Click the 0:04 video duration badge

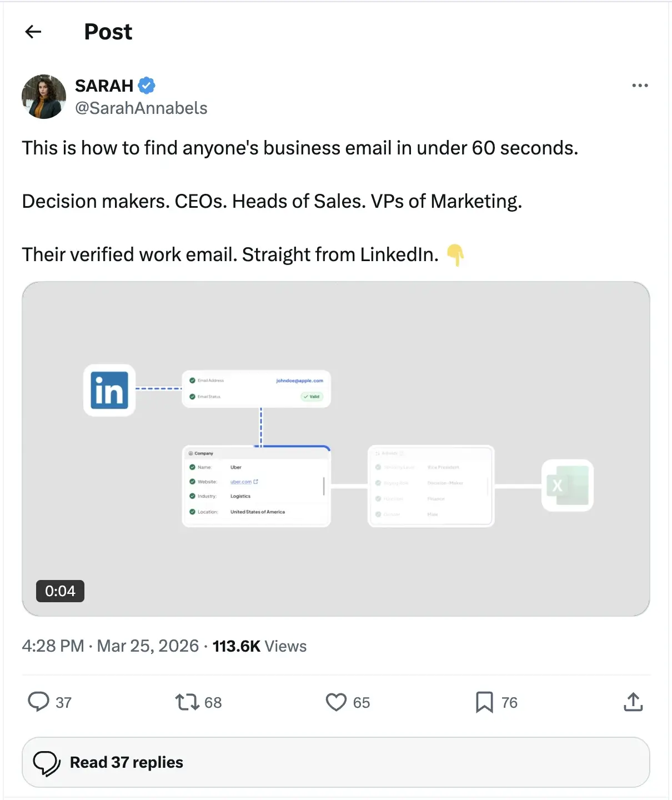tap(60, 591)
